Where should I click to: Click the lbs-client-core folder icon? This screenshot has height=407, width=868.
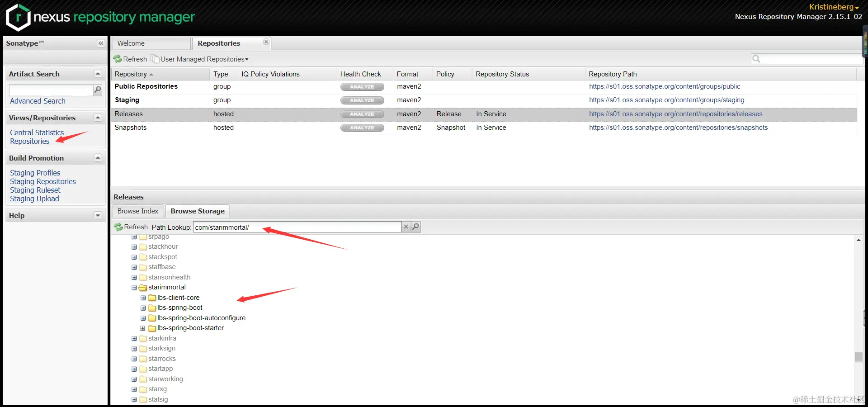(152, 298)
